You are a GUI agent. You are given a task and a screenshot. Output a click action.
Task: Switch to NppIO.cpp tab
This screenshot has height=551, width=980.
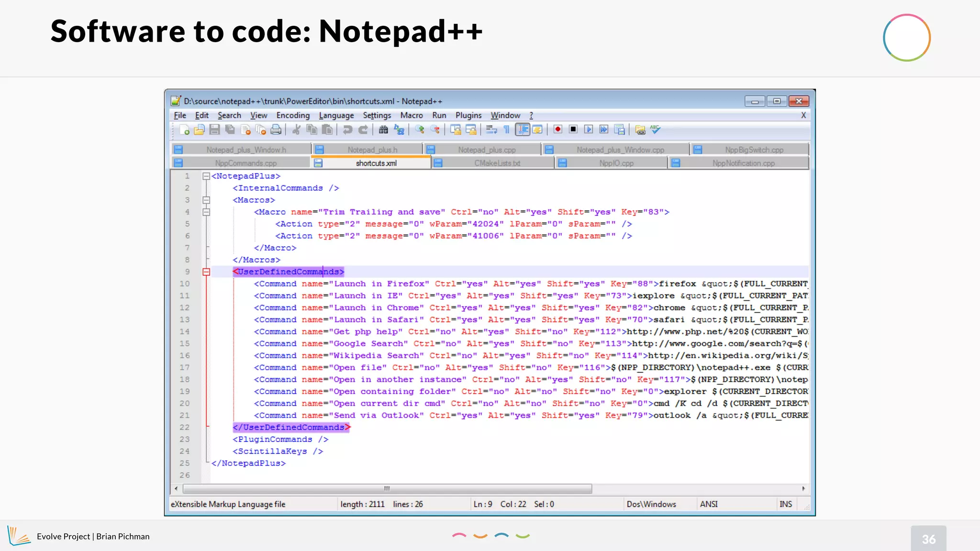tap(612, 163)
